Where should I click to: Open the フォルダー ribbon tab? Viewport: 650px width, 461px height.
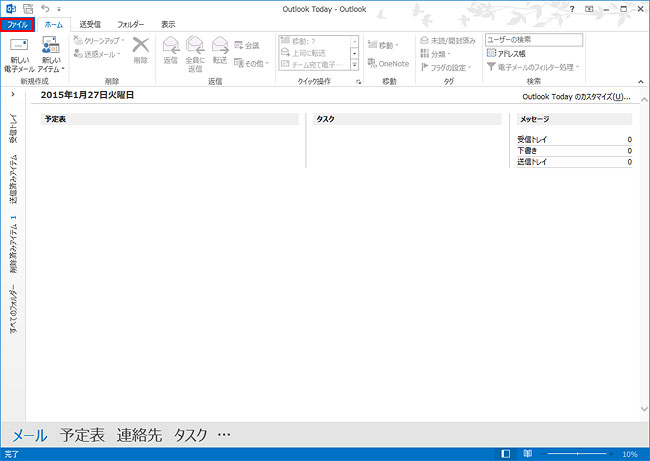click(x=131, y=25)
